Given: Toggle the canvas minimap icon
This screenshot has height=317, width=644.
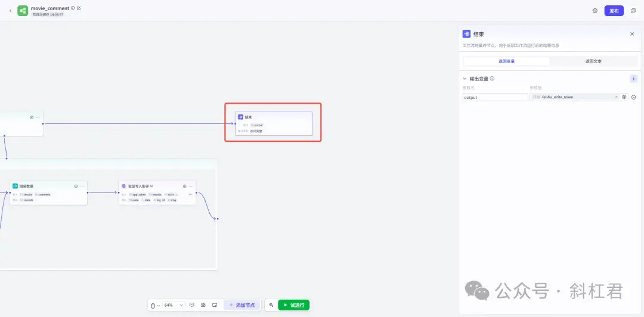Looking at the screenshot, I should [215, 305].
